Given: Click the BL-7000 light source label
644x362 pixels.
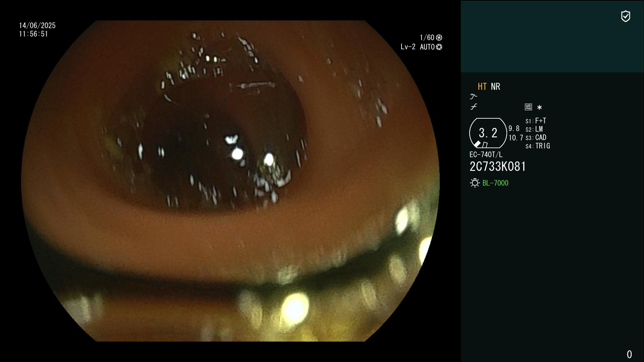Looking at the screenshot, I should pyautogui.click(x=495, y=183).
